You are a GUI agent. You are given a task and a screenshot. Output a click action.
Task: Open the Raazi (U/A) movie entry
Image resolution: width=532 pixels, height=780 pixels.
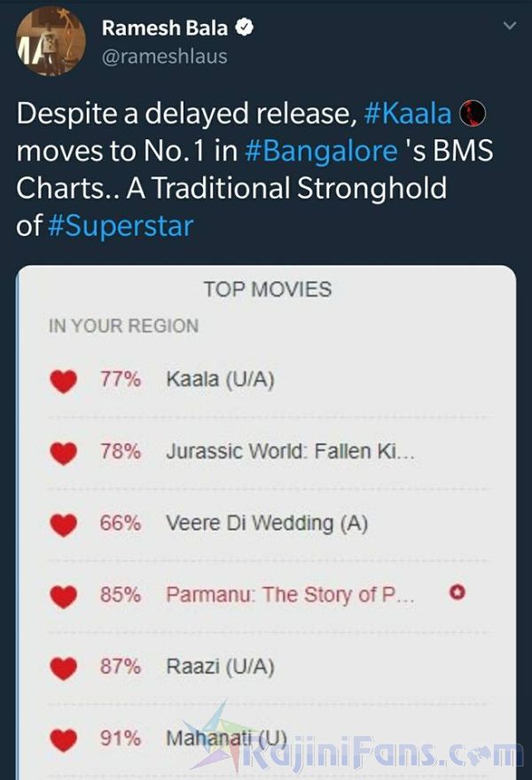coord(220,667)
